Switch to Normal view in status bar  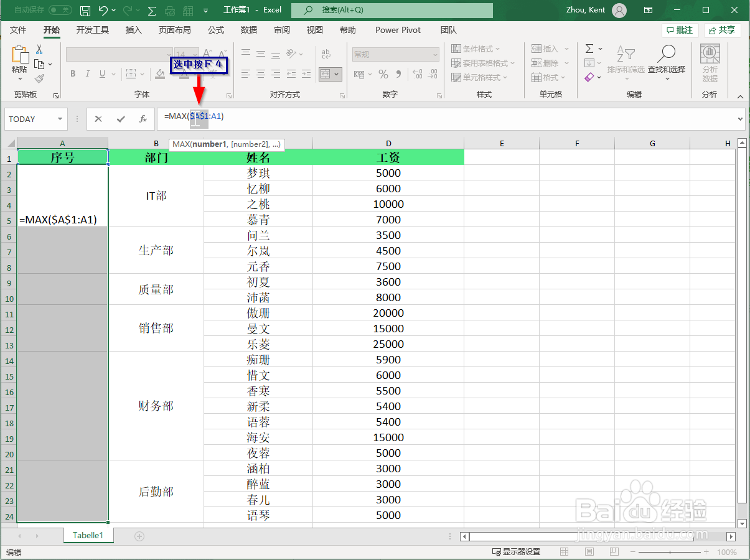(x=565, y=552)
